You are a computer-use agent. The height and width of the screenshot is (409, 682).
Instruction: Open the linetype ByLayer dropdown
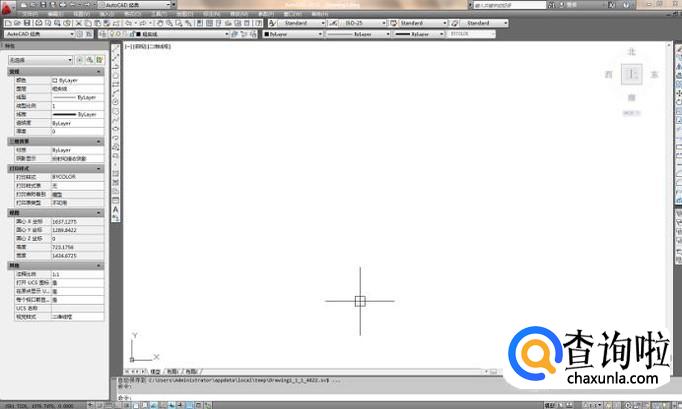point(358,34)
